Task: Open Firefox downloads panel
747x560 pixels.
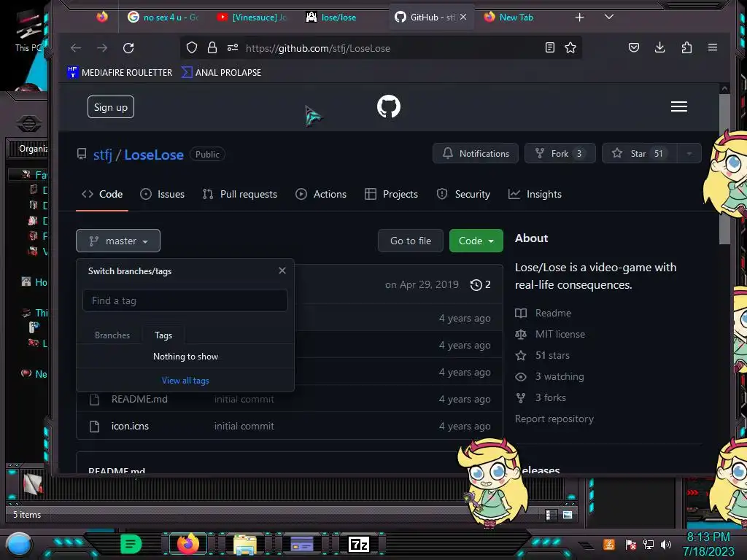Action: point(659,47)
